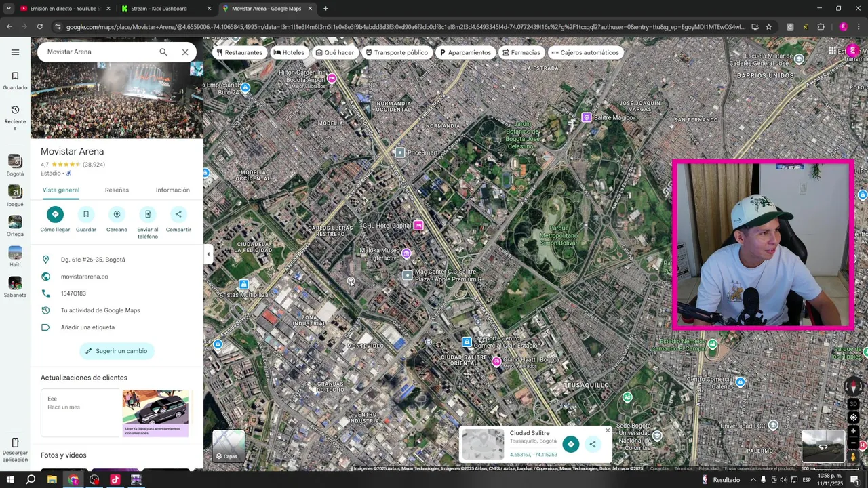
Task: Click the Salitre Mágico map marker
Action: (x=587, y=117)
